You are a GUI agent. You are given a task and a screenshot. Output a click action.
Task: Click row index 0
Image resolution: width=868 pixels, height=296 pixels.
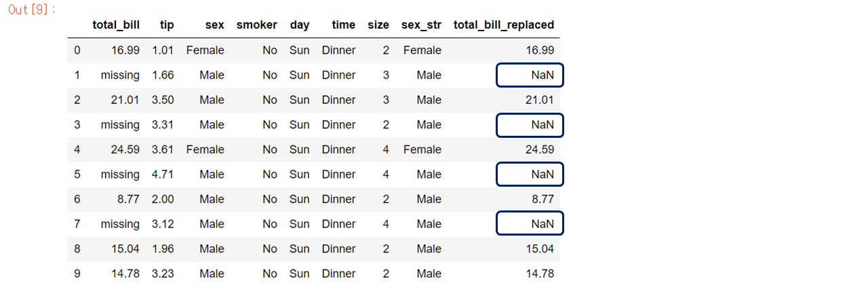click(77, 50)
